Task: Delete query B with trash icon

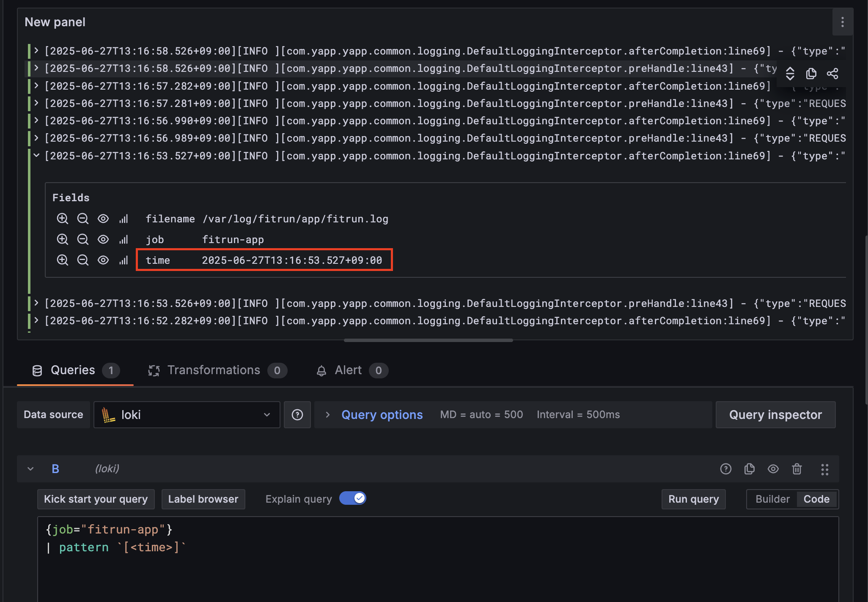Action: coord(797,469)
